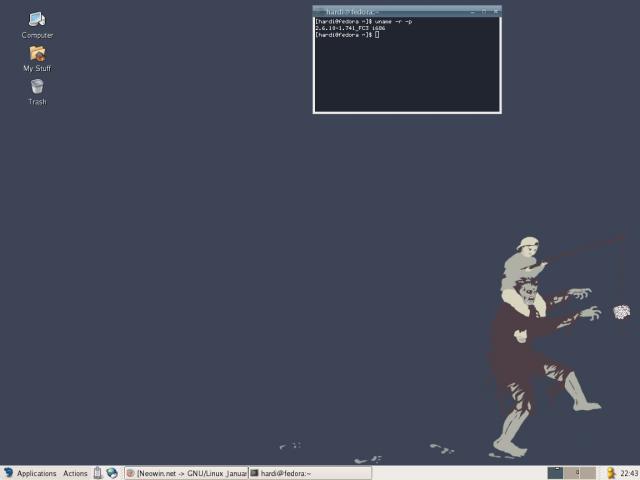Open the Applications menu in the panel
The height and width of the screenshot is (480, 640).
point(36,473)
